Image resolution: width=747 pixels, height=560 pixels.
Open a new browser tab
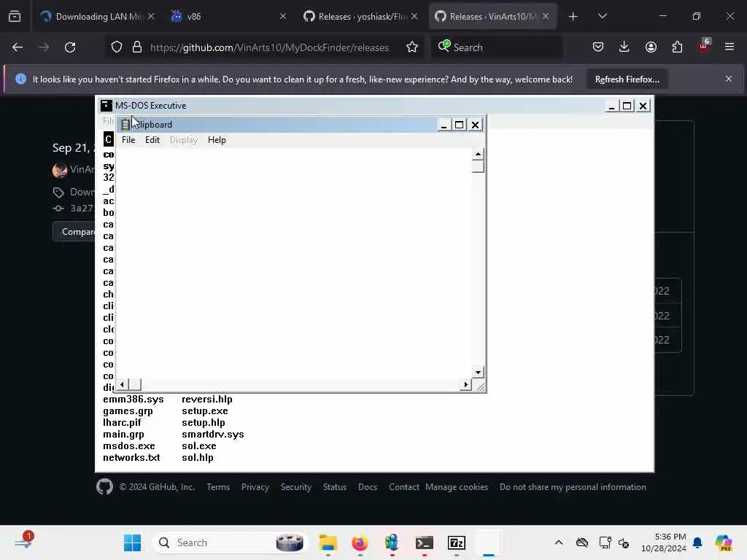click(x=573, y=17)
